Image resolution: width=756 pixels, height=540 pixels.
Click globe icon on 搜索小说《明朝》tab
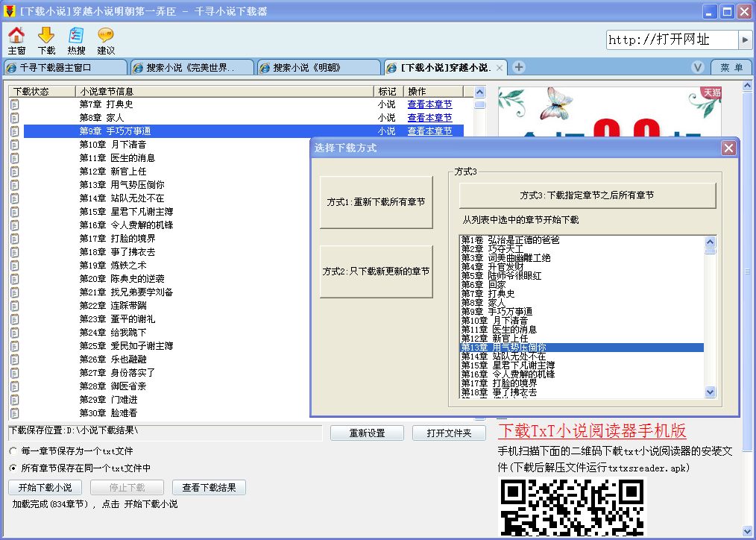266,66
